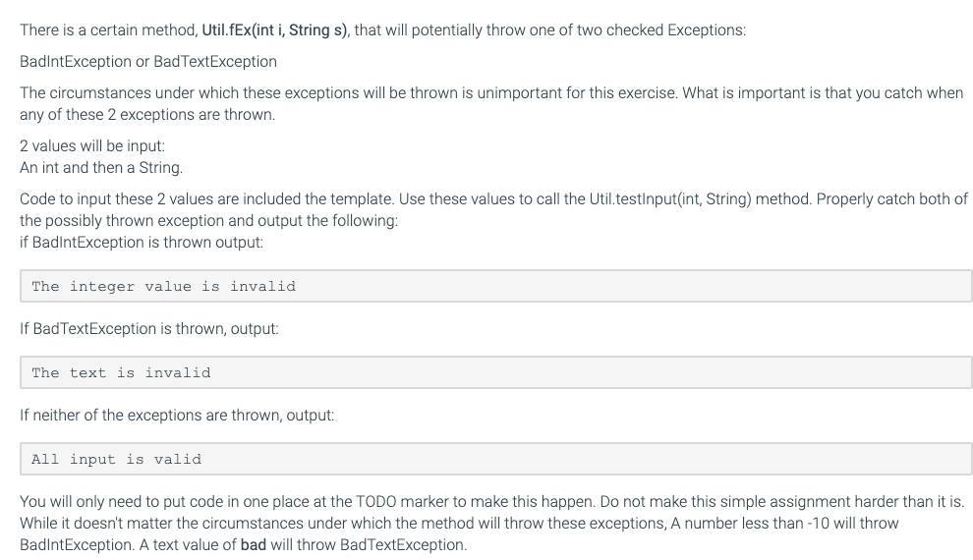Click the 'All input is valid' code box

[x=495, y=459]
